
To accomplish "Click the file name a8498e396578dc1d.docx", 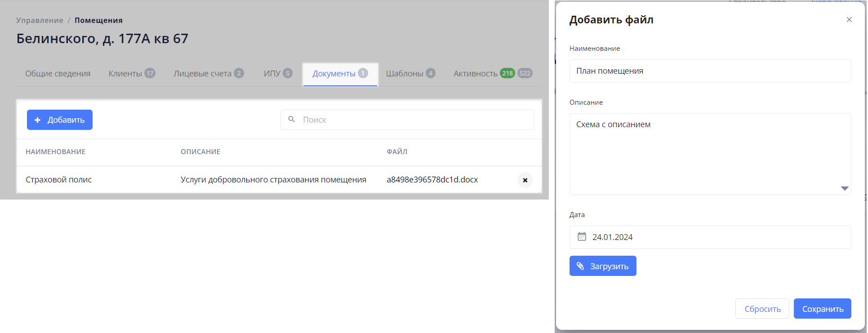I will coord(432,180).
